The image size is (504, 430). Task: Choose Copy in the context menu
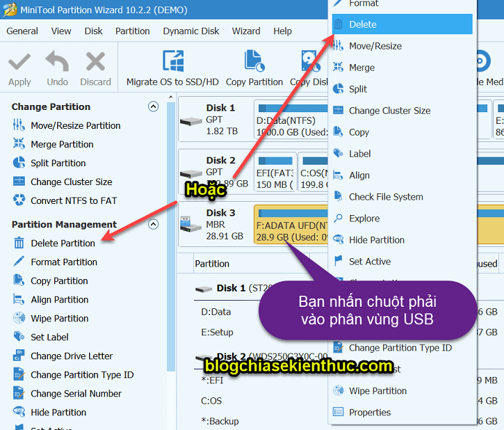(403, 132)
